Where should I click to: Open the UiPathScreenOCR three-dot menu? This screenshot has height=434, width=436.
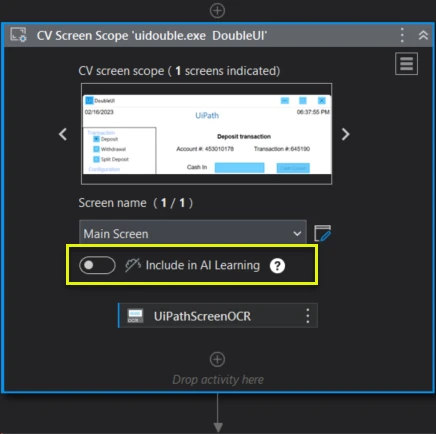(307, 316)
